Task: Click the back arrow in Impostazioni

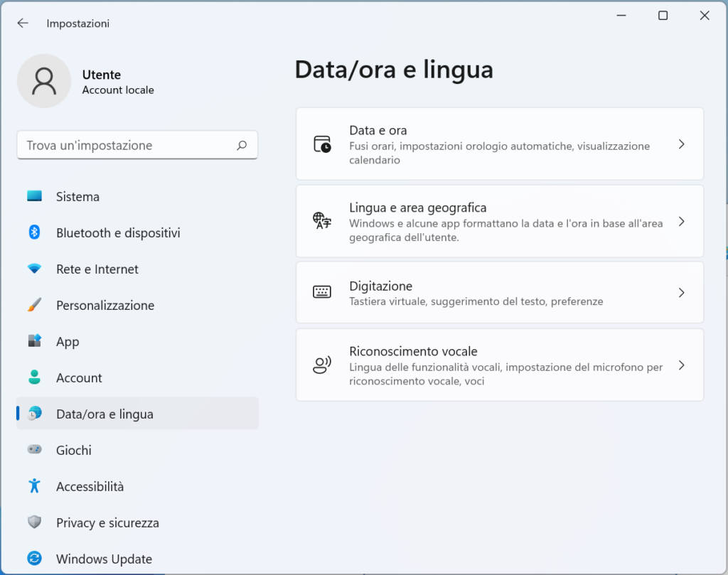Action: 23,23
